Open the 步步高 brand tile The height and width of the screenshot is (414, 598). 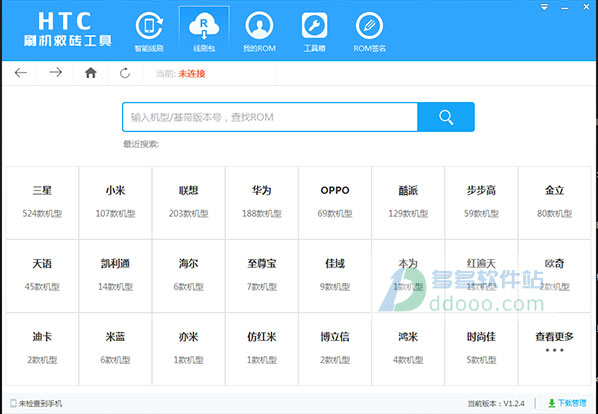481,203
